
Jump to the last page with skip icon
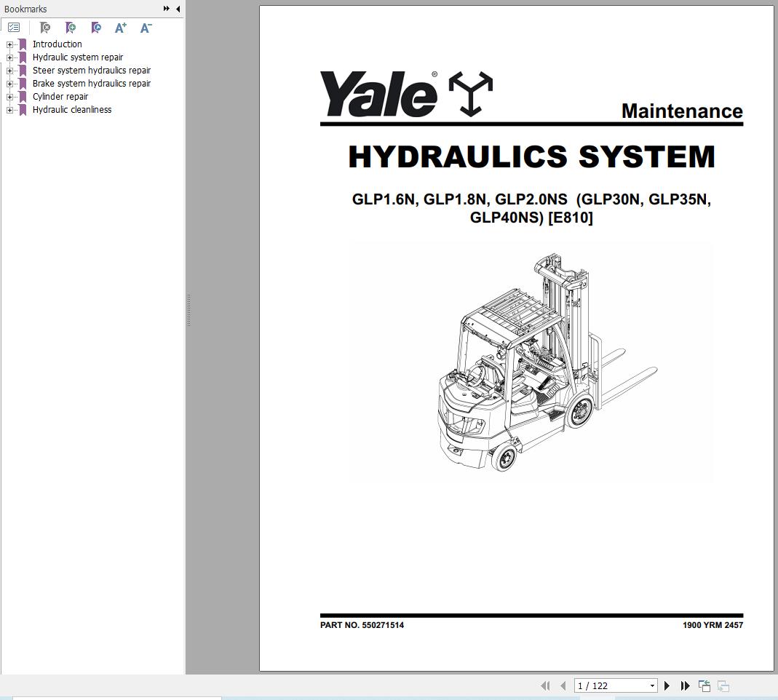(x=685, y=685)
